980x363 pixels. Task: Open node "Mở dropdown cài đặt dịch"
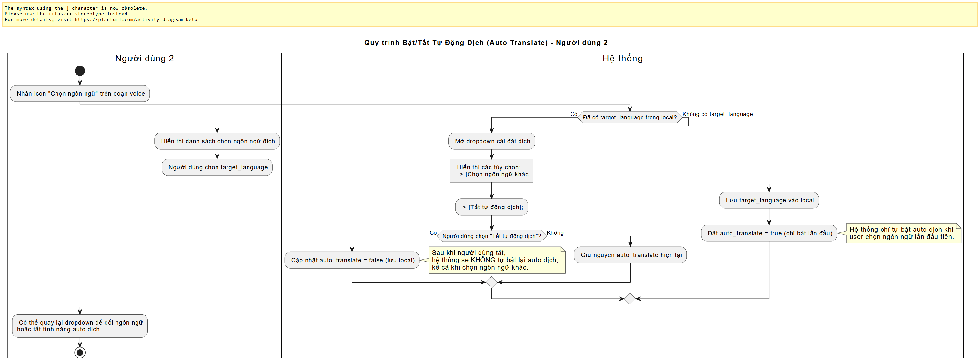tap(491, 141)
